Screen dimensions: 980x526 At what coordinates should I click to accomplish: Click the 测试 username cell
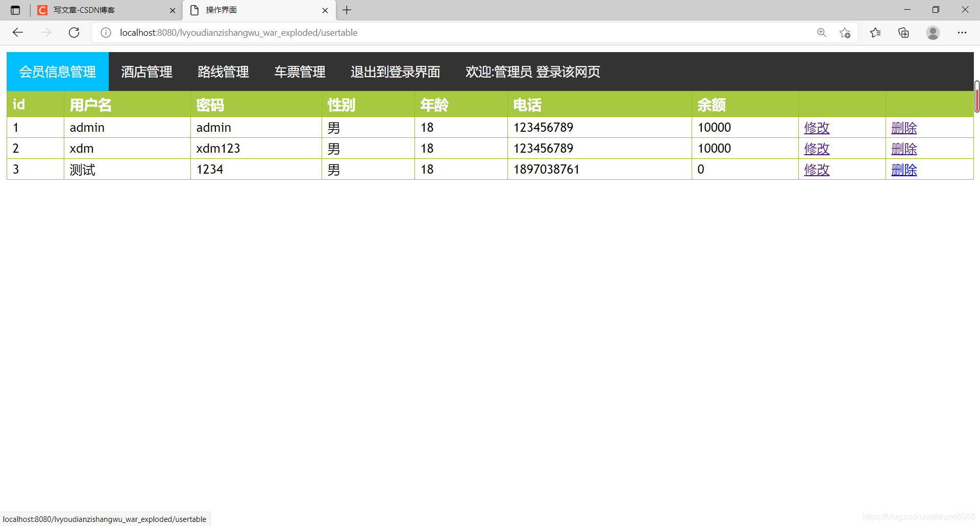coord(127,170)
